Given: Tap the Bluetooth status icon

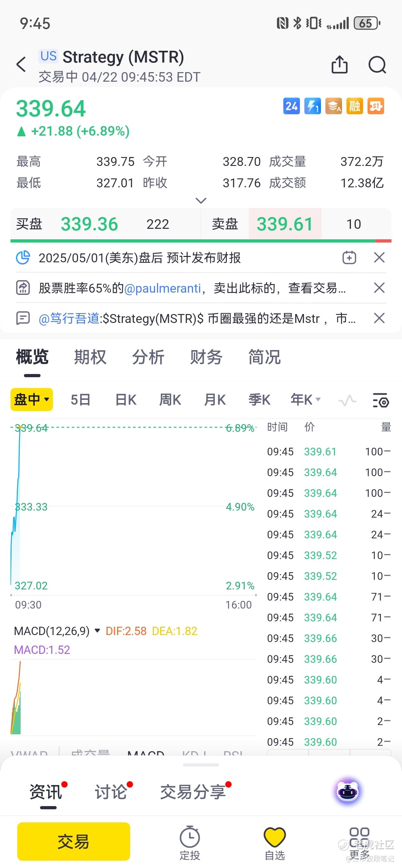Looking at the screenshot, I should [297, 23].
